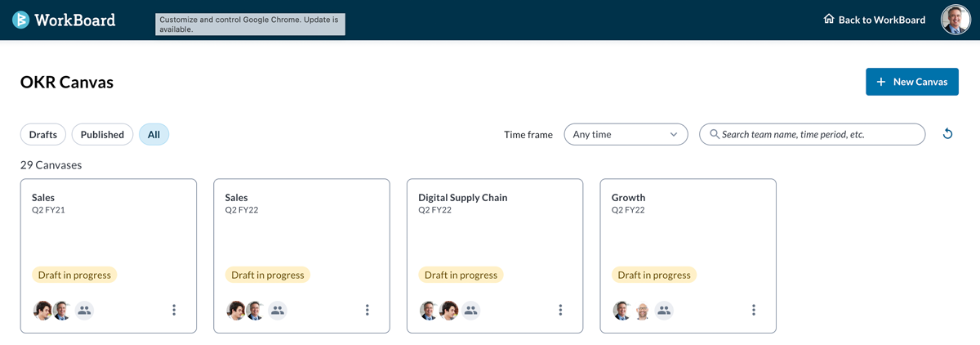The height and width of the screenshot is (345, 980).
Task: Show All canvases filter
Action: [x=154, y=134]
